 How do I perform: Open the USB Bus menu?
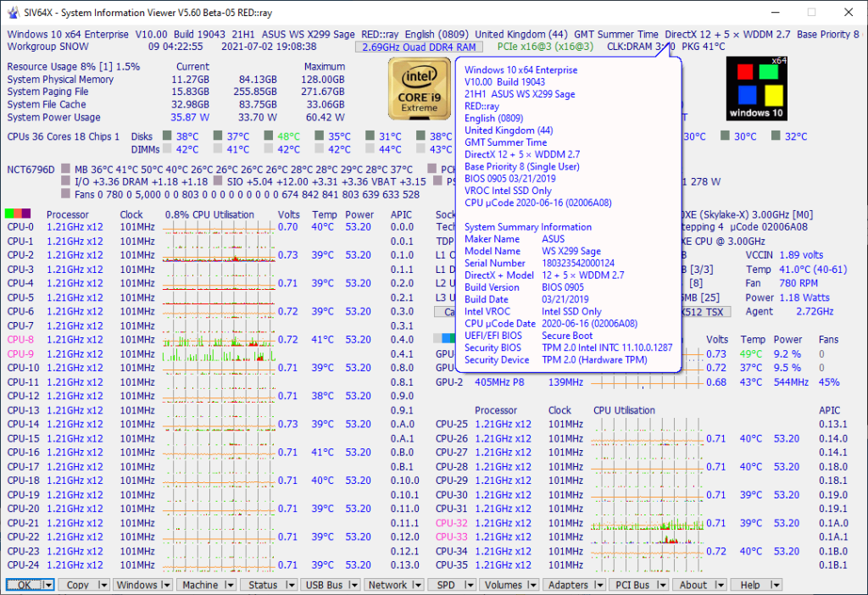pos(325,585)
